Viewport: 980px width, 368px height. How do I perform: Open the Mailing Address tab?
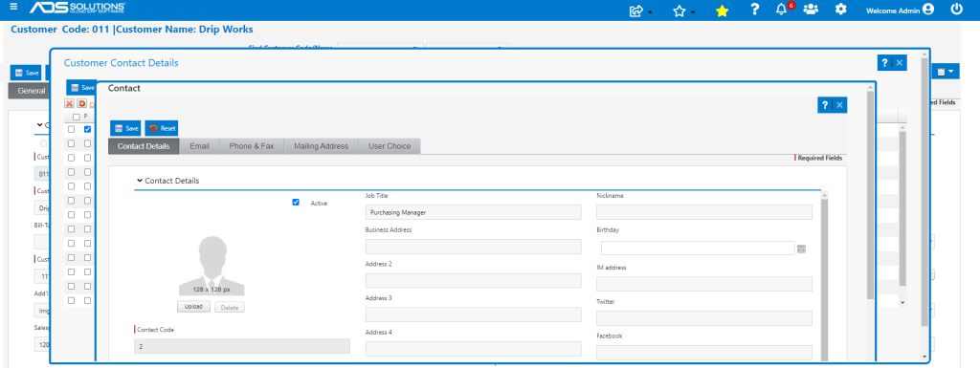point(321,146)
